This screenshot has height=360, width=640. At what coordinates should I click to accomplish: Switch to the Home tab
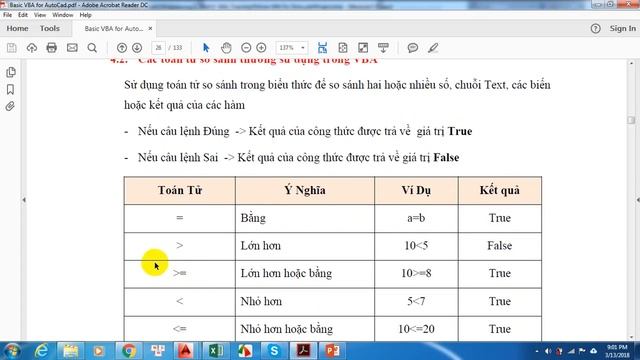coord(17,28)
